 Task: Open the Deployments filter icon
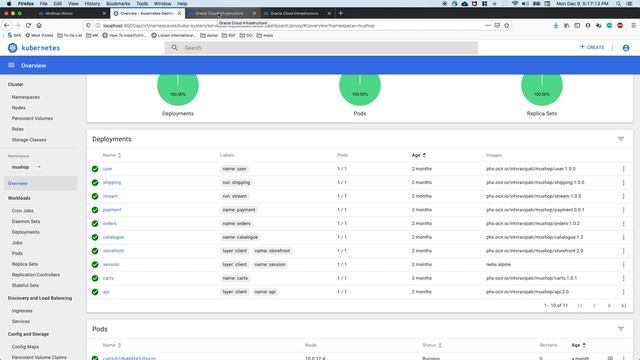tap(621, 139)
